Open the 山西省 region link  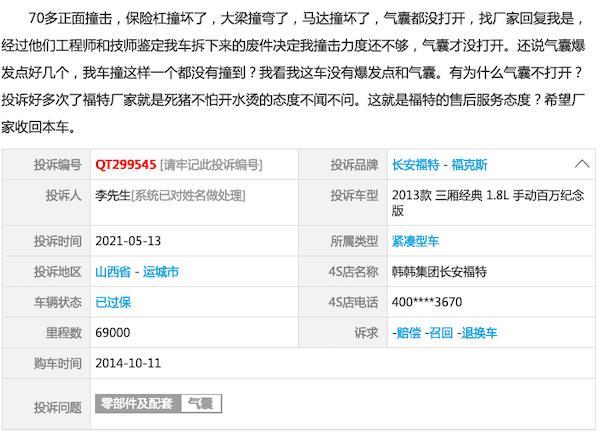pos(113,272)
